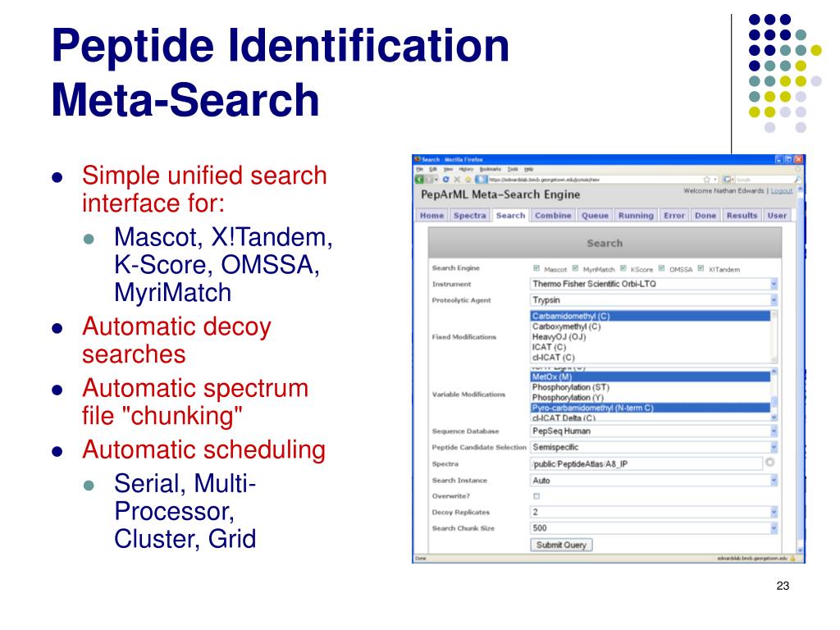Open the Spectra tab
Image resolution: width=840 pixels, height=630 pixels.
coord(469,216)
